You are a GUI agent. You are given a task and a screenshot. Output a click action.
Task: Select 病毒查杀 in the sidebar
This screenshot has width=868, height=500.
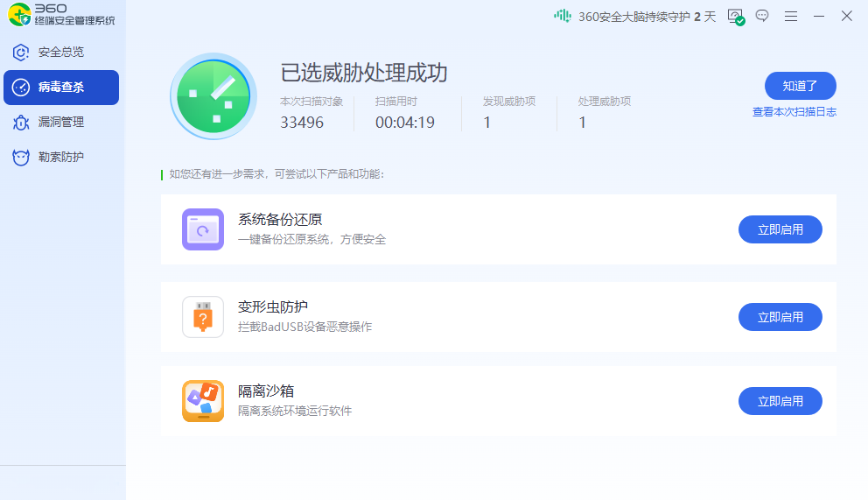pyautogui.click(x=60, y=88)
